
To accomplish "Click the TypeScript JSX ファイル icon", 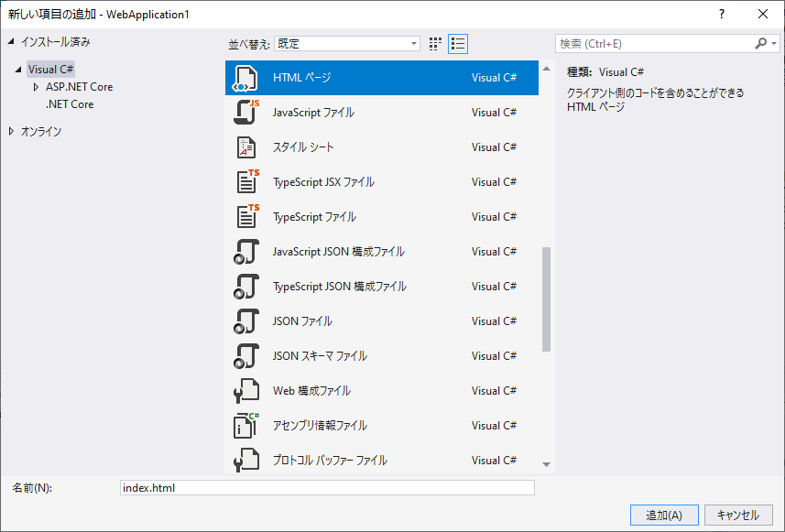I will tap(247, 181).
